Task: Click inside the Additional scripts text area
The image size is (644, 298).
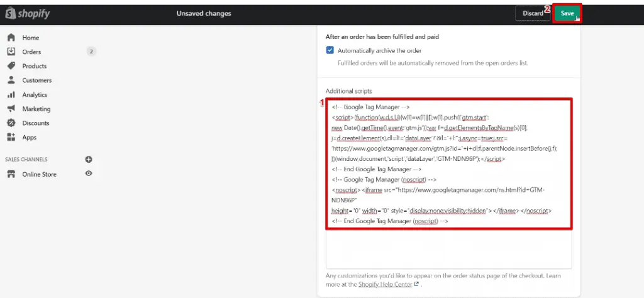Action: tap(448, 184)
